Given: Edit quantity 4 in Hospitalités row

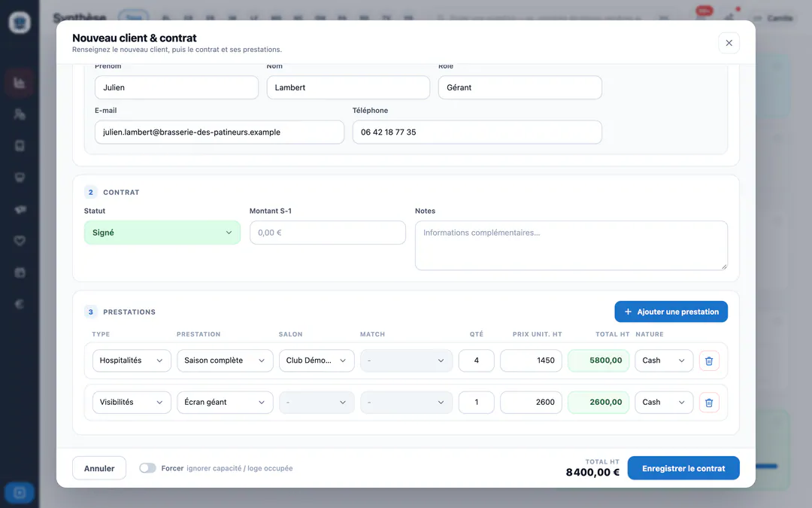Looking at the screenshot, I should (477, 360).
